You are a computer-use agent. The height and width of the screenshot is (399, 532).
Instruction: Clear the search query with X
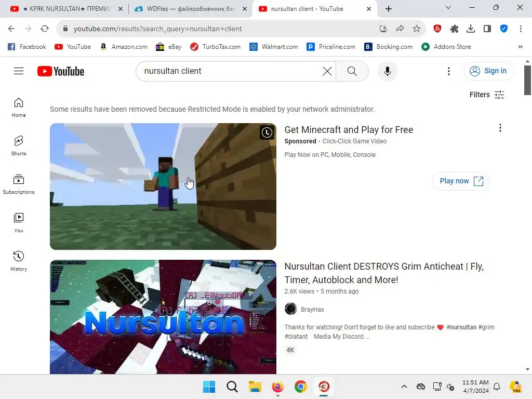327,71
